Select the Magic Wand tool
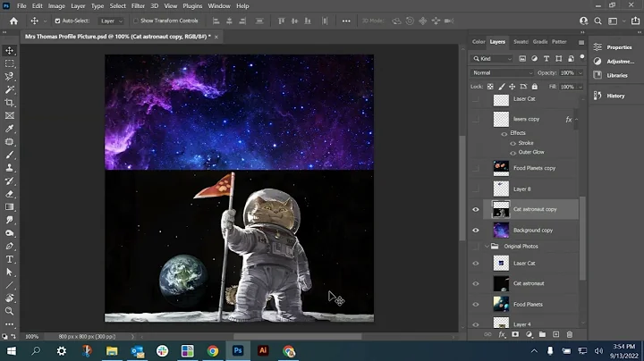The height and width of the screenshot is (361, 644). coord(10,89)
